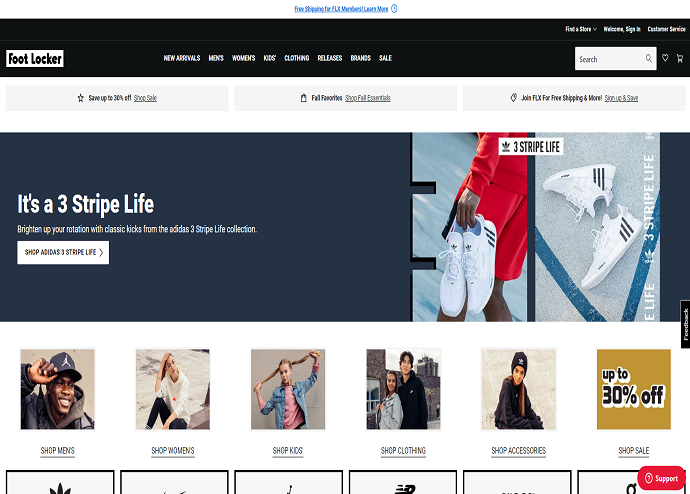Click the star icon by Save up to 30% off

pos(81,98)
